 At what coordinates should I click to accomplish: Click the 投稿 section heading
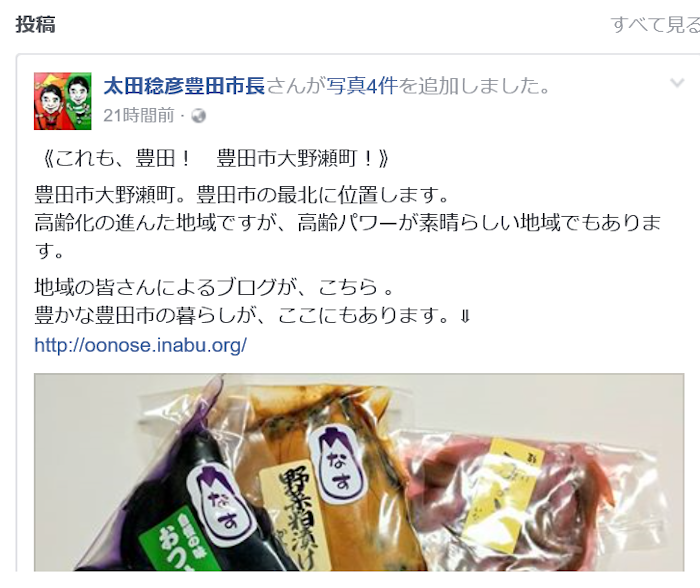coord(36,25)
